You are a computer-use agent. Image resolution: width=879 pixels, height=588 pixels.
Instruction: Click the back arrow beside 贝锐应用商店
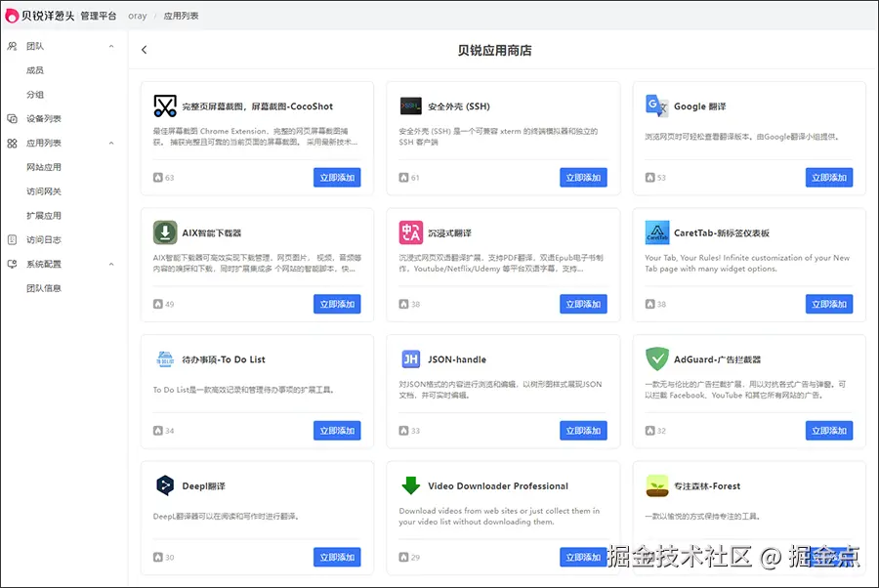pos(145,48)
